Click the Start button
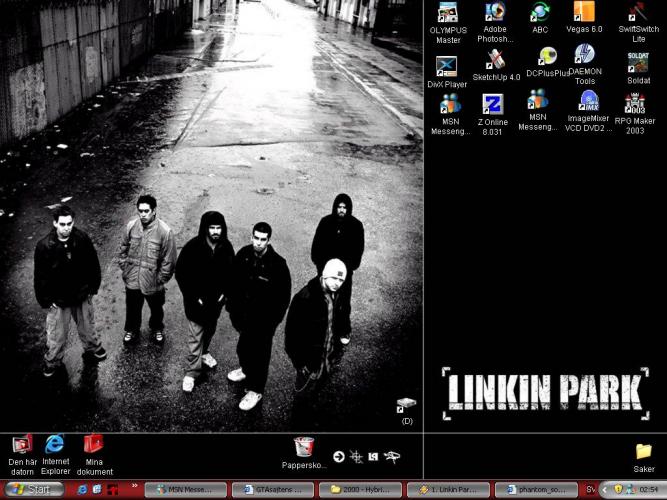Viewport: 667px width, 500px height. (x=32, y=489)
